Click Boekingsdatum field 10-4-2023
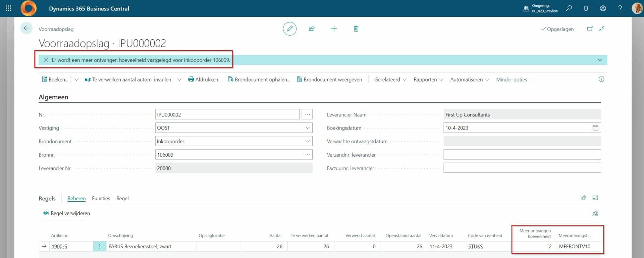Image resolution: width=644 pixels, height=258 pixels. pos(522,128)
